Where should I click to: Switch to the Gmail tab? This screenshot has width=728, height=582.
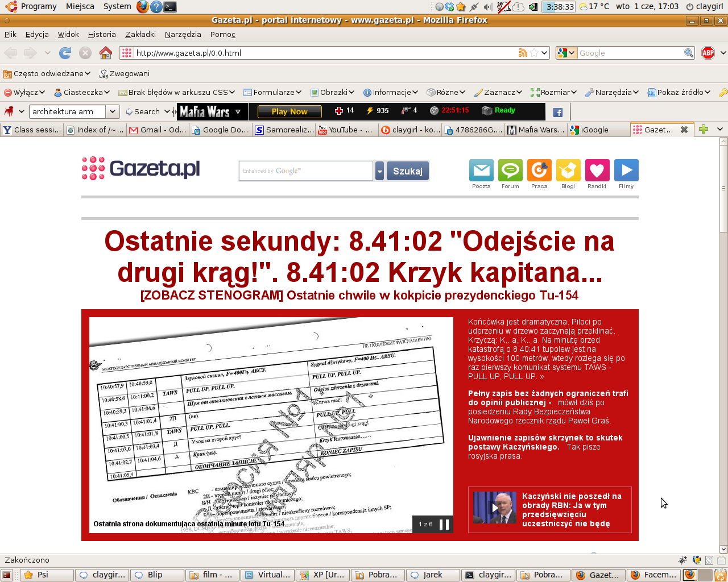pos(158,130)
